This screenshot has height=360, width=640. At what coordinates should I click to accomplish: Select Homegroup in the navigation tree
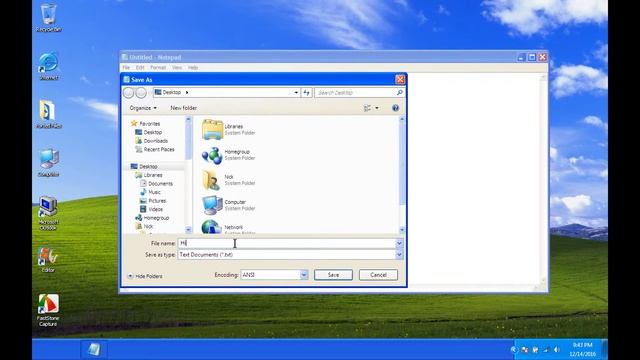coord(152,218)
